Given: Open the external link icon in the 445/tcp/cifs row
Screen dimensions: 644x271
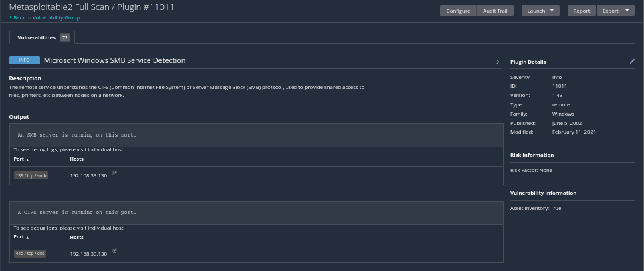Looking at the screenshot, I should point(114,252).
